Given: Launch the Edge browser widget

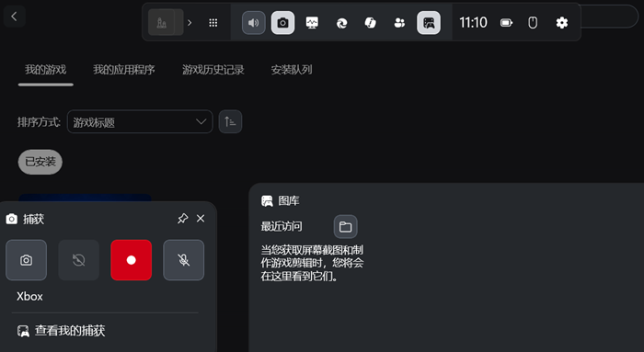Looking at the screenshot, I should point(341,23).
